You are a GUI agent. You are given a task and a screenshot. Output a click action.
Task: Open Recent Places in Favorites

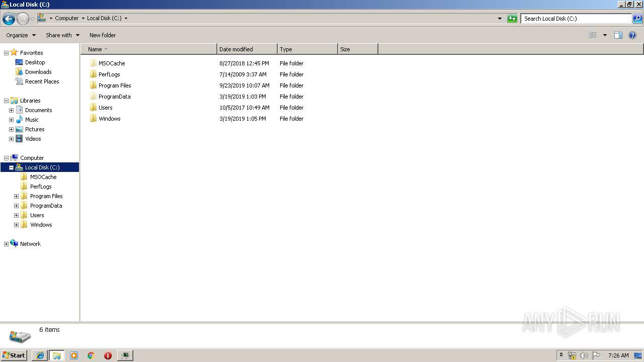point(42,81)
